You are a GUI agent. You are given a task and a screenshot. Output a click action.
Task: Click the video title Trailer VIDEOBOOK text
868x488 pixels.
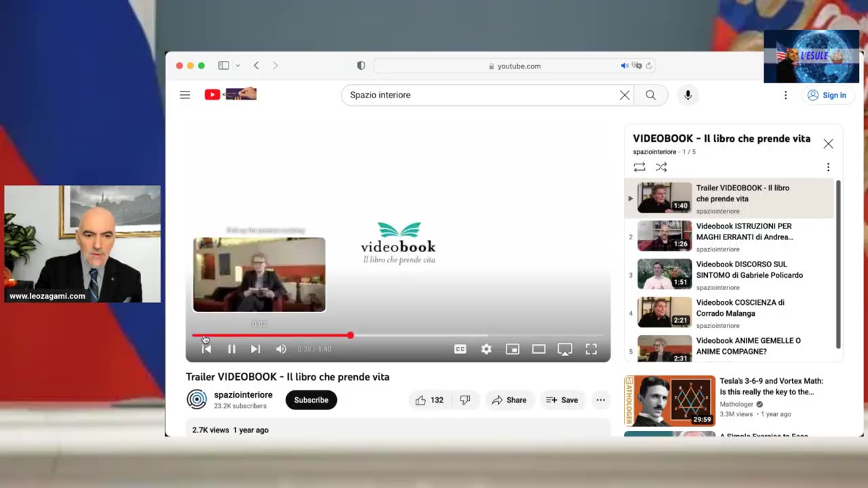click(288, 377)
